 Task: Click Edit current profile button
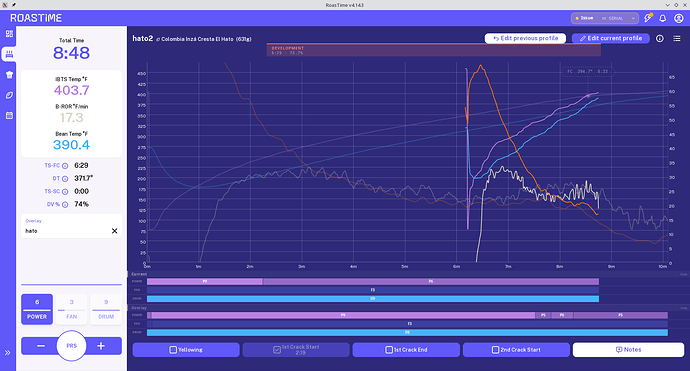(610, 38)
